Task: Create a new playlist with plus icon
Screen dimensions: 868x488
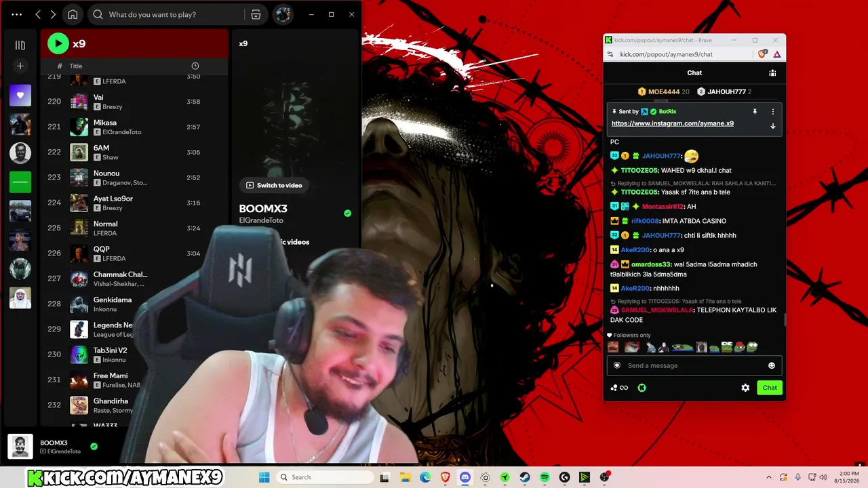Action: pos(20,66)
